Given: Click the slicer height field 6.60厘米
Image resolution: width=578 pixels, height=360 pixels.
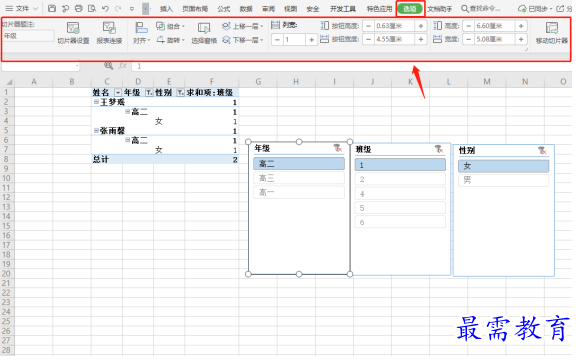Looking at the screenshot, I should tap(494, 26).
